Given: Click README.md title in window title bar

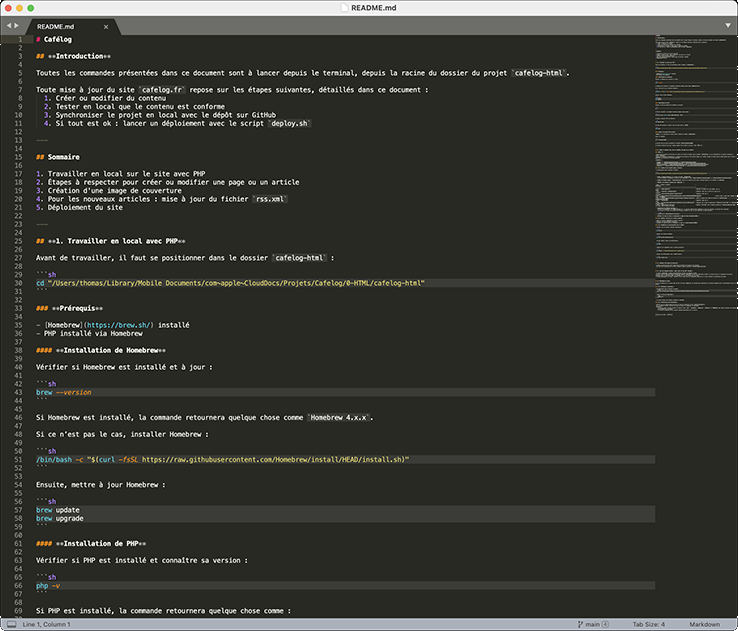Looking at the screenshot, I should pos(374,8).
